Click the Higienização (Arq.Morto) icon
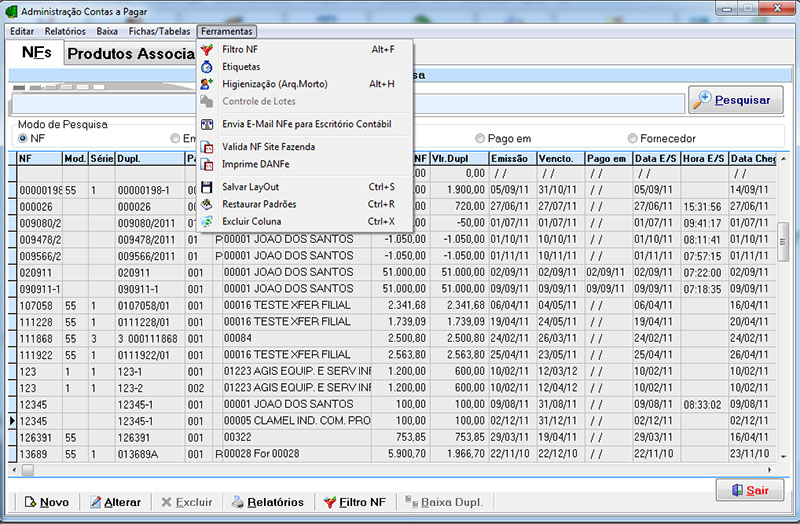Image resolution: width=800 pixels, height=524 pixels. pos(207,84)
